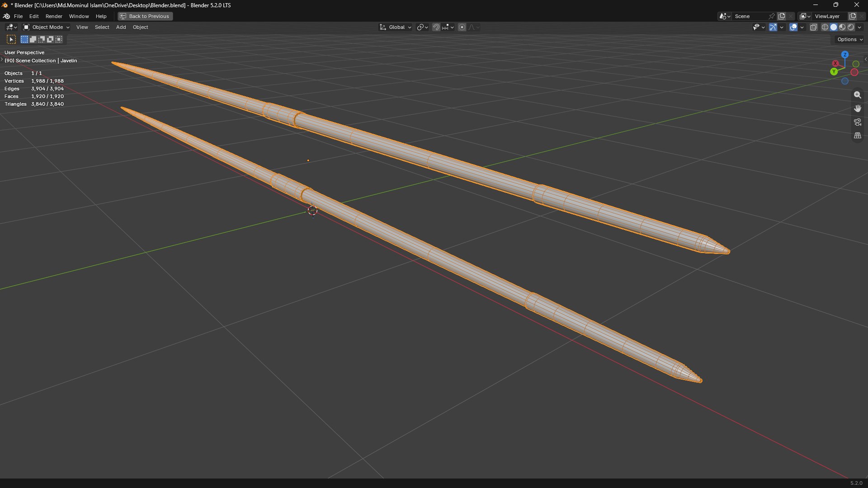This screenshot has height=488, width=868.
Task: Toggle X-Ray view
Action: [x=813, y=27]
